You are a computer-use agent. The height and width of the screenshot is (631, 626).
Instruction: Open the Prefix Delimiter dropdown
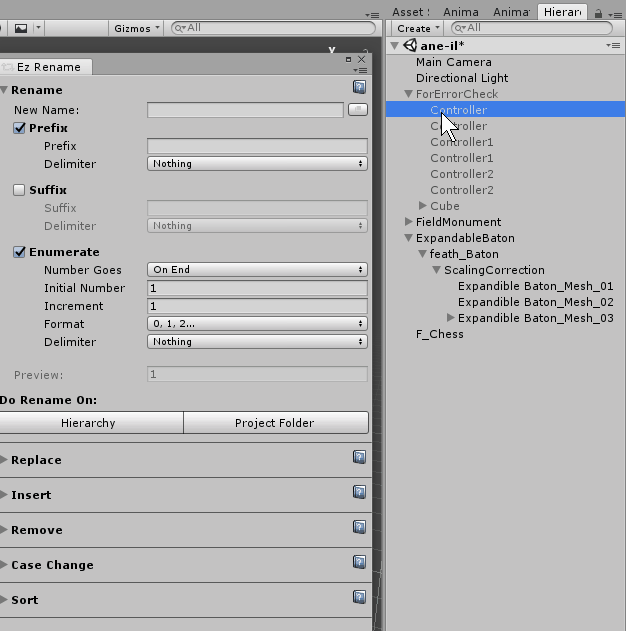(x=257, y=164)
